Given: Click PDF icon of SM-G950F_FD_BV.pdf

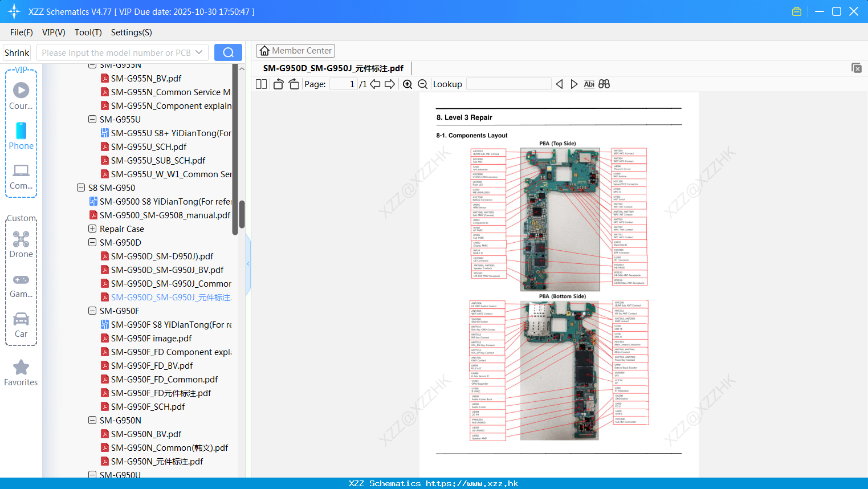Looking at the screenshot, I should (x=105, y=365).
